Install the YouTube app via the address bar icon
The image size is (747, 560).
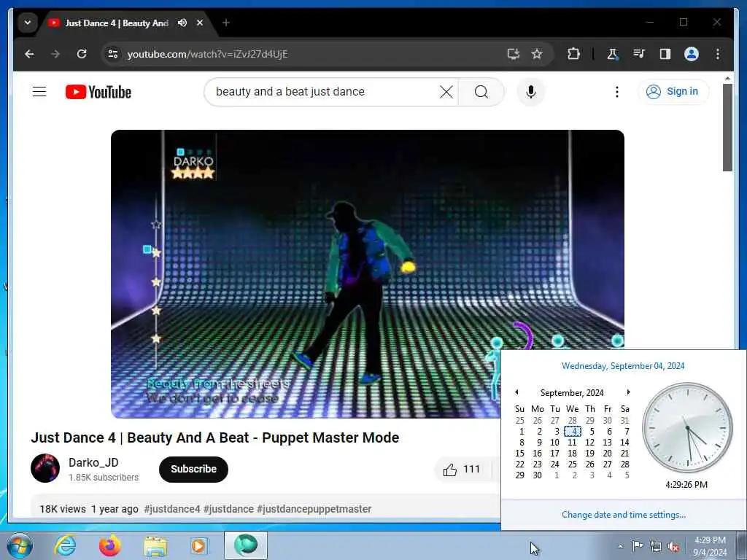point(513,54)
